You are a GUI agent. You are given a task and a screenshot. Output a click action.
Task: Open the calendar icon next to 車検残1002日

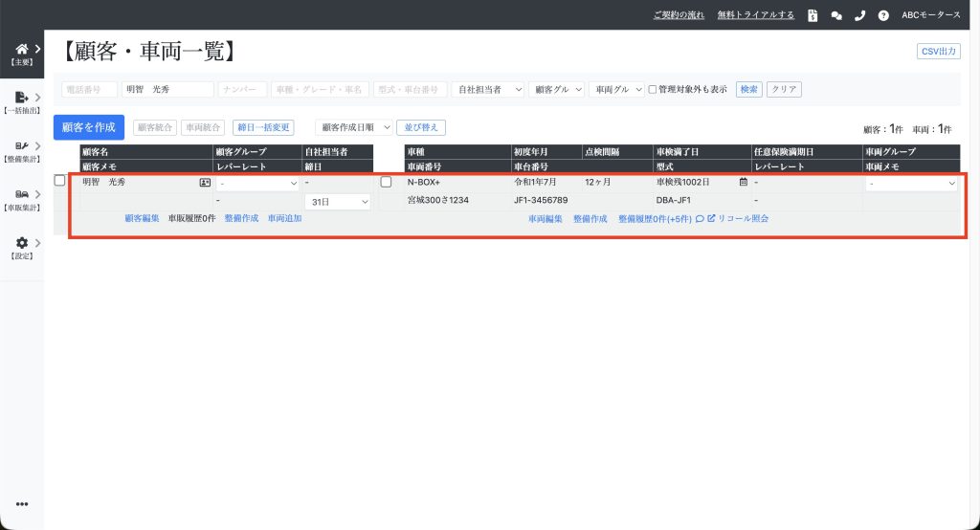743,182
